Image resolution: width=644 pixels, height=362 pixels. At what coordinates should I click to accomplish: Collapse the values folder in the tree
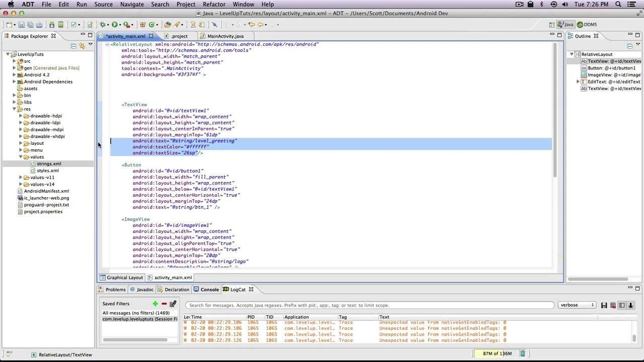(x=21, y=157)
